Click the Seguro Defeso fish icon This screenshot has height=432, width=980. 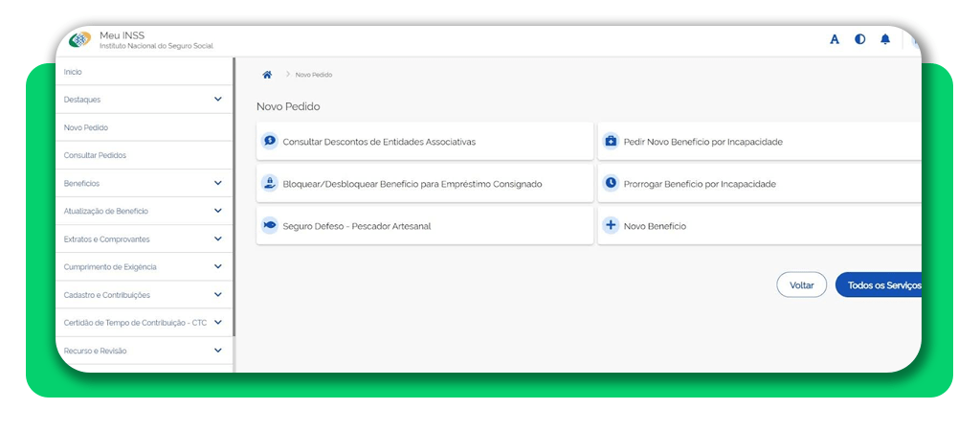click(270, 226)
